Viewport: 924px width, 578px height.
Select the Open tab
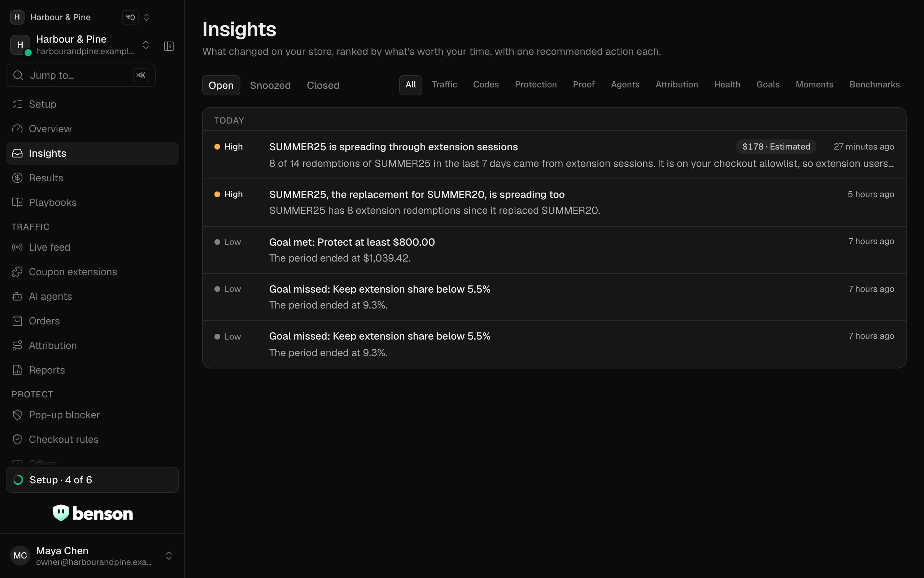[221, 85]
